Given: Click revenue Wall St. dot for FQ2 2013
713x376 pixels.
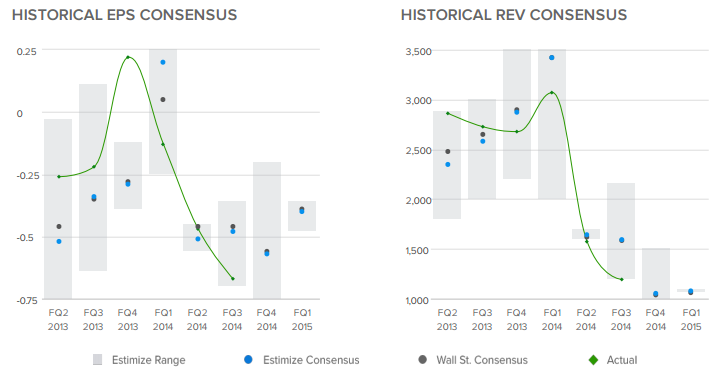Looking at the screenshot, I should coord(448,151).
